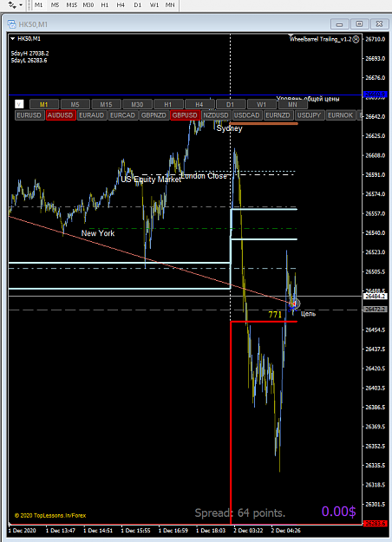
Task: Choose H4 button in the on-chart panel
Action: (x=199, y=104)
